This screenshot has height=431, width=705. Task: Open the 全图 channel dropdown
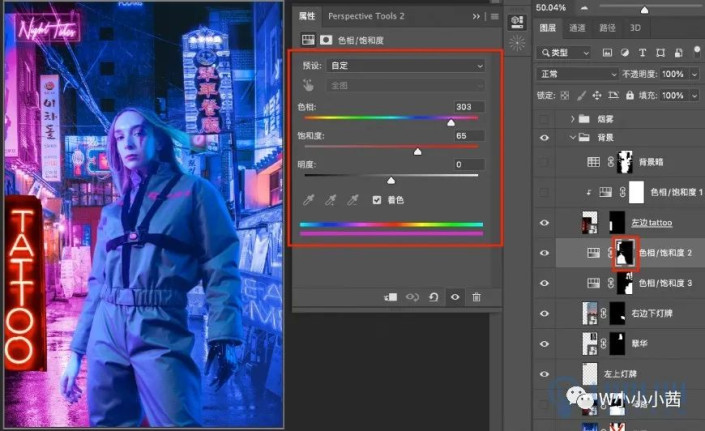coord(406,85)
